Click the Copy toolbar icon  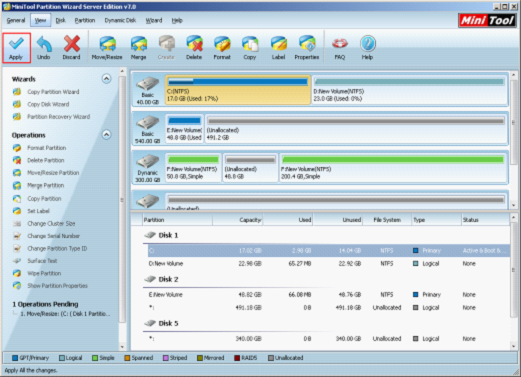(x=250, y=48)
